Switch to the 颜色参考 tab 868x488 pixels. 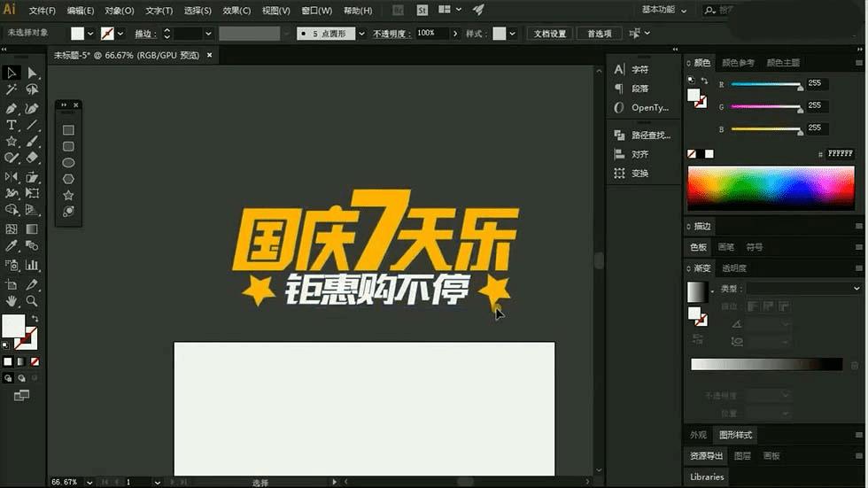click(x=737, y=63)
